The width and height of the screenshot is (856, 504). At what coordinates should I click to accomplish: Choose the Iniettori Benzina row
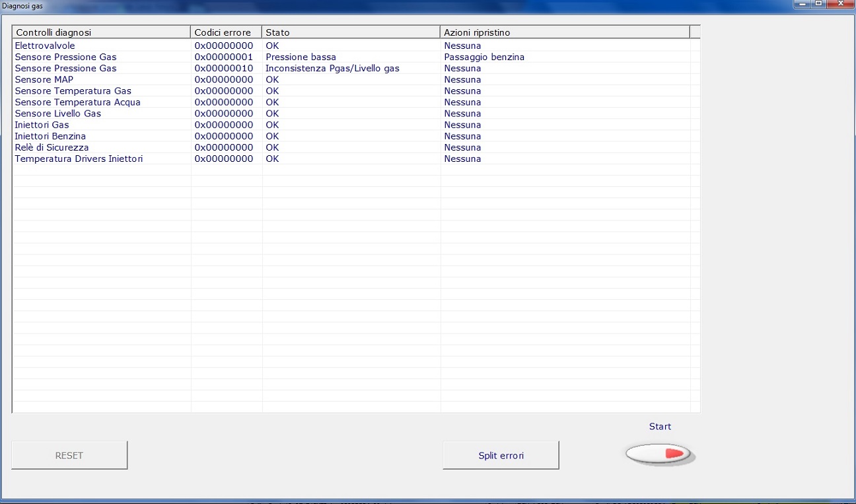[50, 136]
